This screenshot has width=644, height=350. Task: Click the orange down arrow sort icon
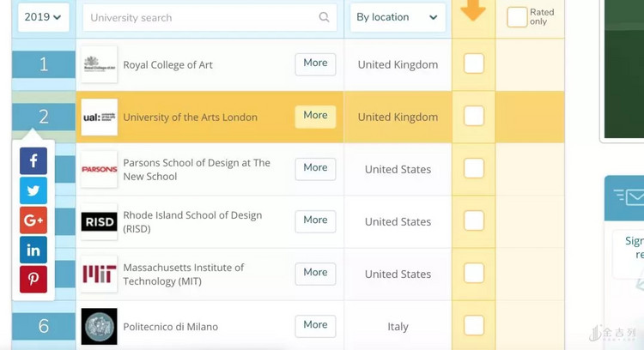click(473, 10)
